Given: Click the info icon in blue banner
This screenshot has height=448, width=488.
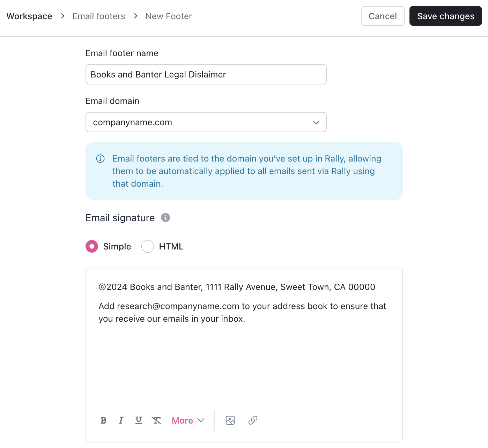Looking at the screenshot, I should (x=101, y=159).
